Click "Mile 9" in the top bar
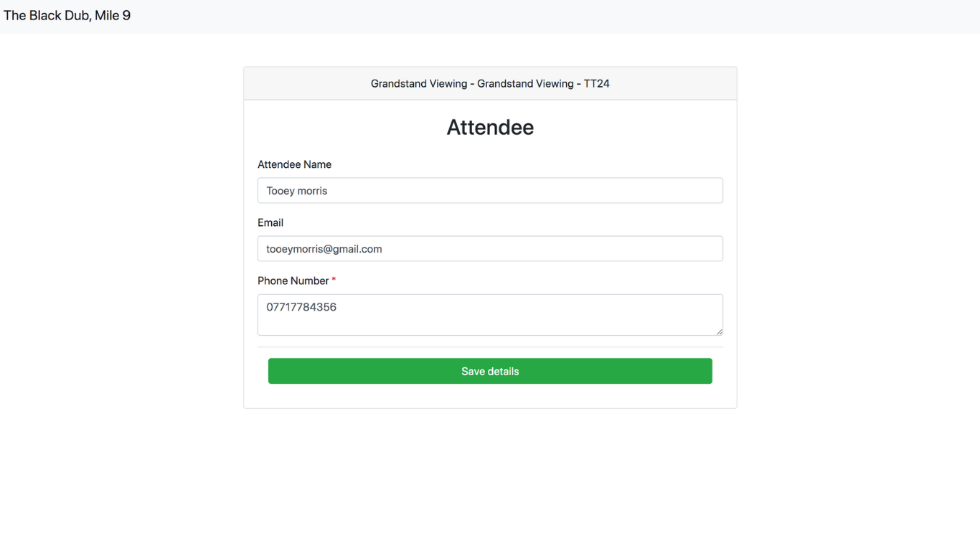 pyautogui.click(x=113, y=16)
